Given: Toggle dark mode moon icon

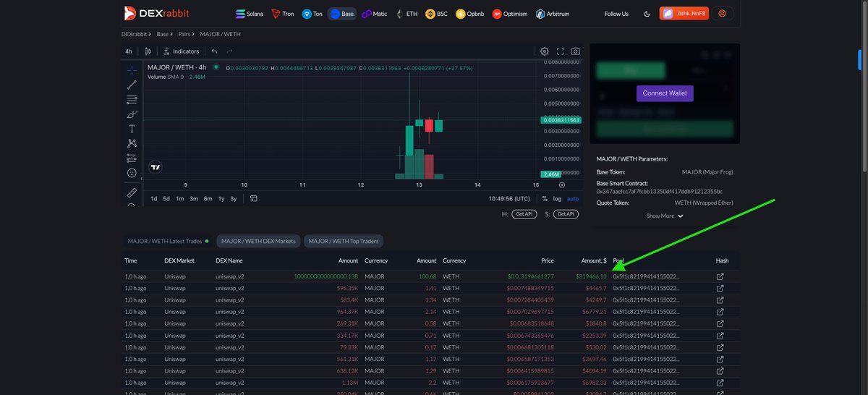Looking at the screenshot, I should click(647, 14).
